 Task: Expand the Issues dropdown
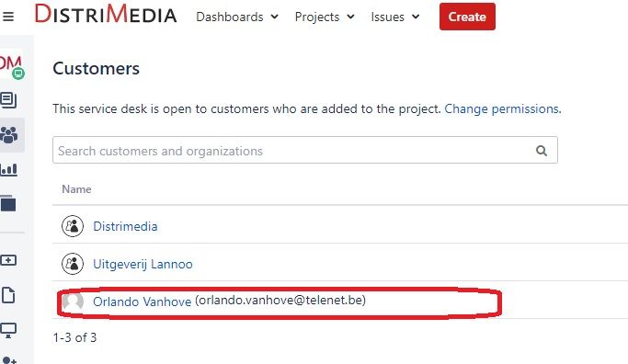click(394, 17)
